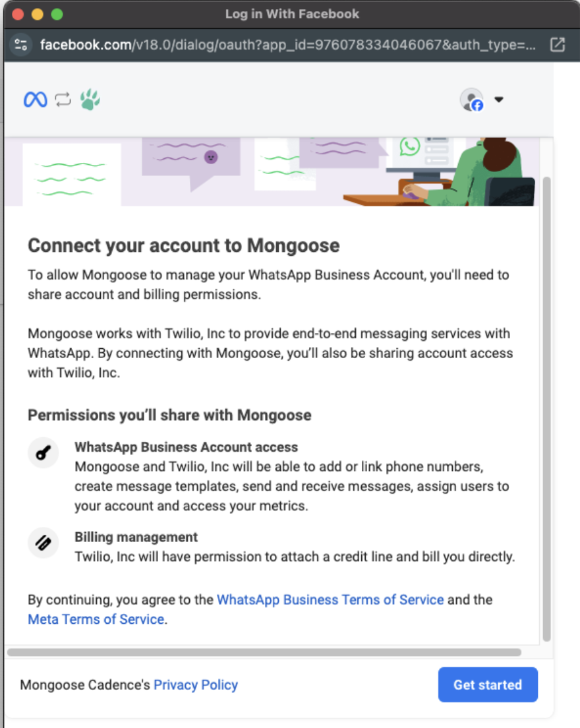The height and width of the screenshot is (728, 580).
Task: Click the open-in-new-window icon in address bar
Action: [x=558, y=45]
